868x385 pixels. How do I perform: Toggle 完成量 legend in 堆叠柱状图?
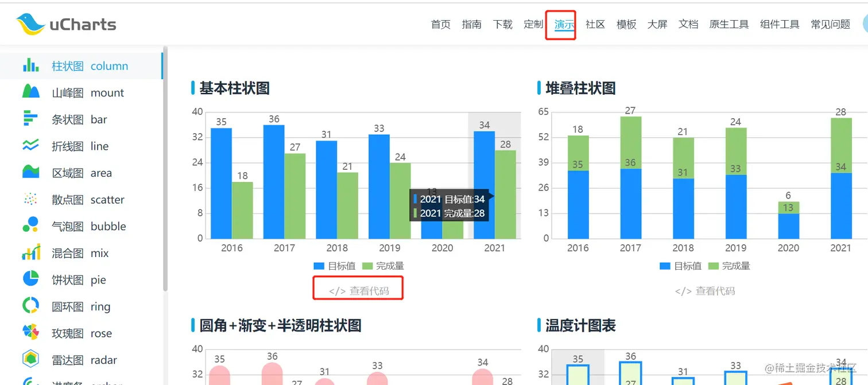(729, 266)
